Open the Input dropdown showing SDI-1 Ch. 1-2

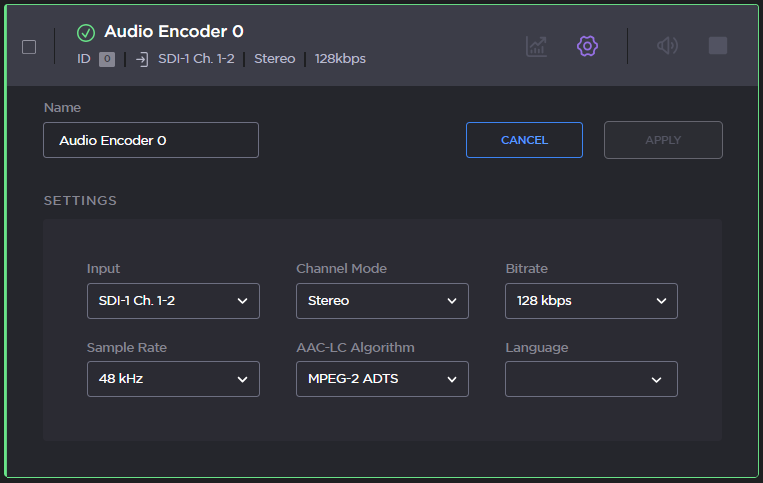173,300
